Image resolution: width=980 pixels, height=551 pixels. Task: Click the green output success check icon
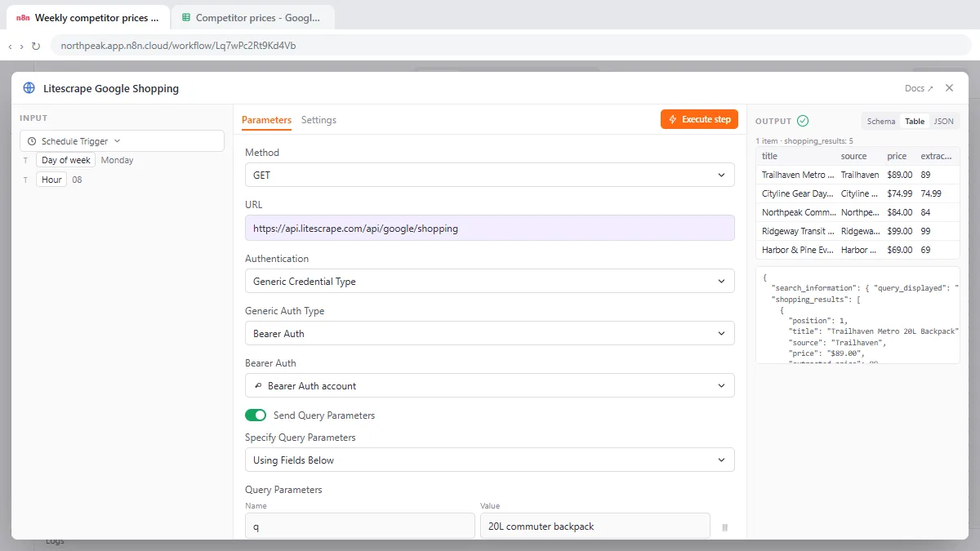(803, 121)
